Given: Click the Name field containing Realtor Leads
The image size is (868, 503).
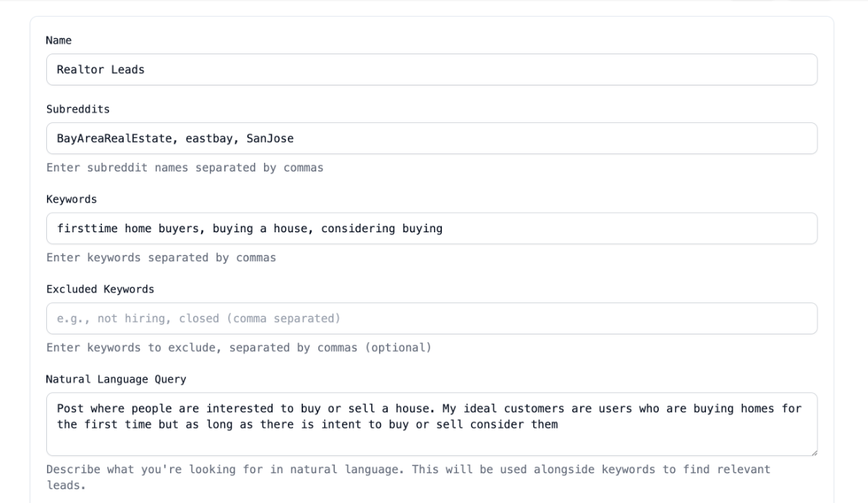Looking at the screenshot, I should tap(432, 69).
